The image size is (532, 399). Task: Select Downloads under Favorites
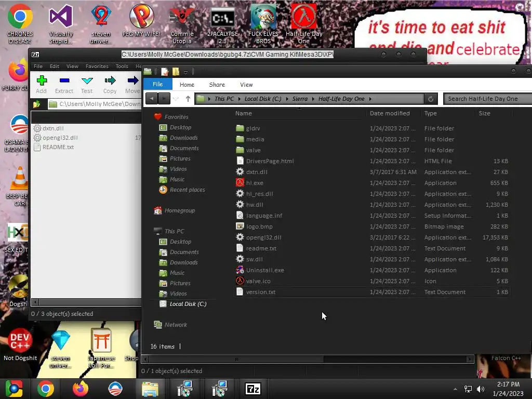click(x=183, y=138)
